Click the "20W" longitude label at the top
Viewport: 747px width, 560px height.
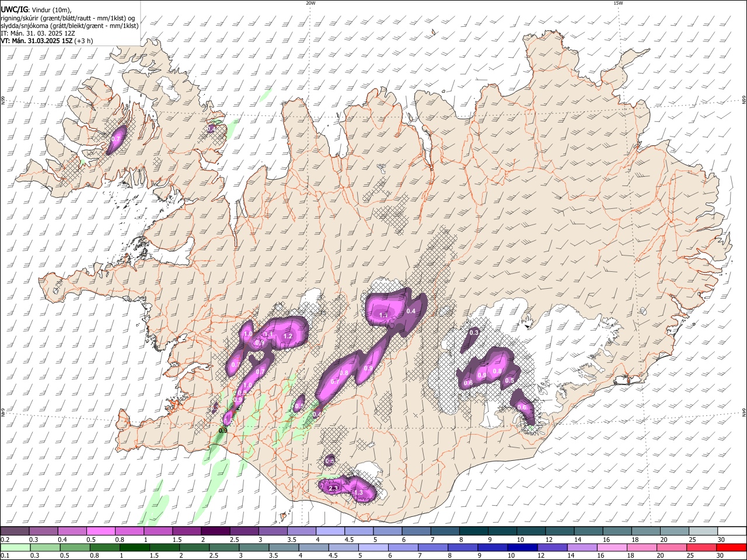click(x=310, y=3)
